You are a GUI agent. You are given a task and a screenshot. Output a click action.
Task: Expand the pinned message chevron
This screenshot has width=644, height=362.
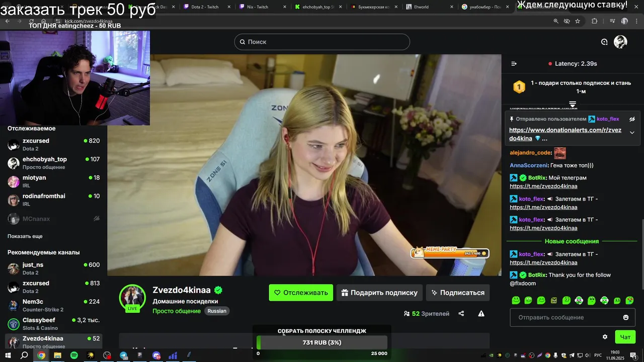[x=632, y=133]
